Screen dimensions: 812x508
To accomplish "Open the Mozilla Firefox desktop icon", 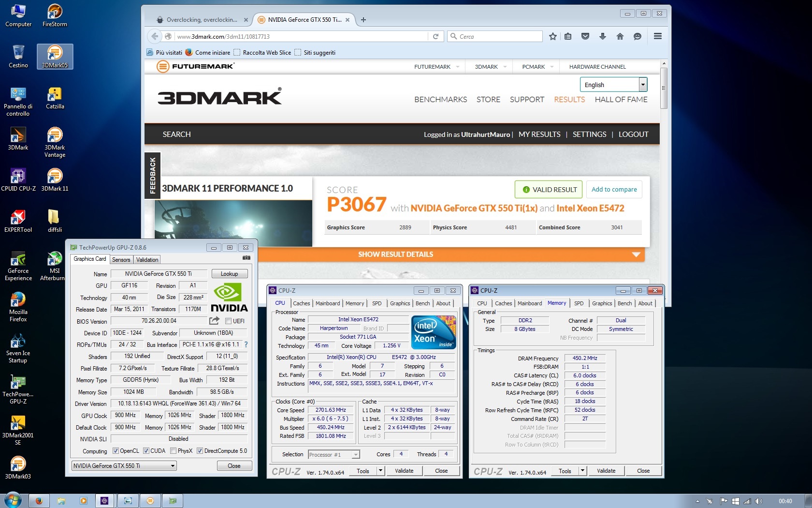I will [x=18, y=306].
